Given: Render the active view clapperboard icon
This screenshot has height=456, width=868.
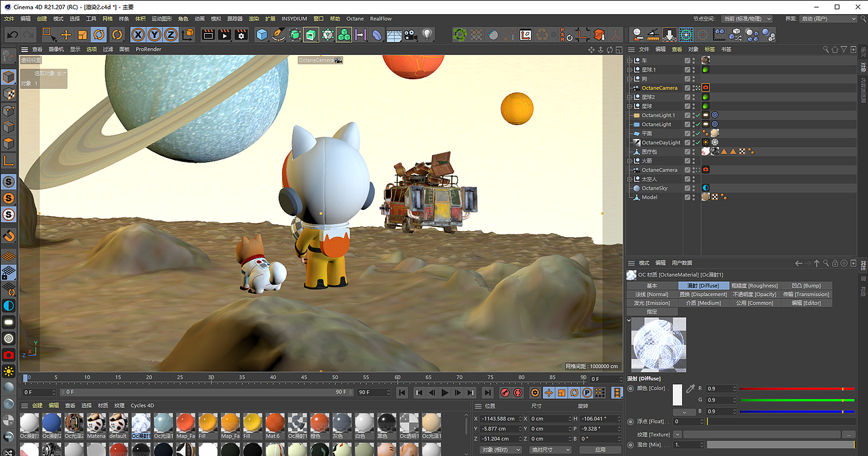Looking at the screenshot, I should pos(208,35).
